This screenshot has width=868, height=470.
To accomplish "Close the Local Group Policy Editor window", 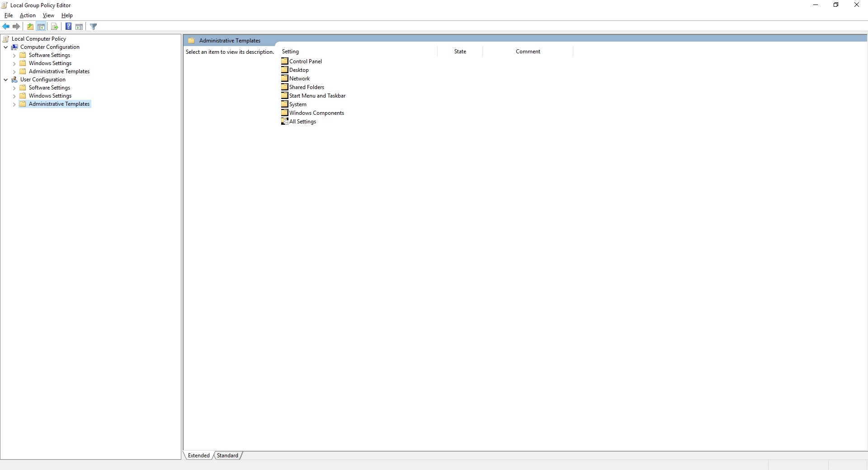I will 857,5.
